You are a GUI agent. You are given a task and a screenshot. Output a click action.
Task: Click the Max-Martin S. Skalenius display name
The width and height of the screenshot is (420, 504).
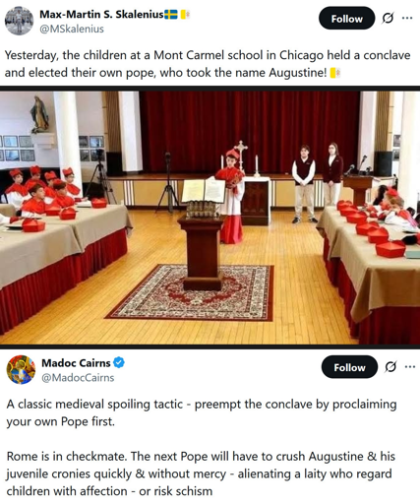pyautogui.click(x=101, y=15)
